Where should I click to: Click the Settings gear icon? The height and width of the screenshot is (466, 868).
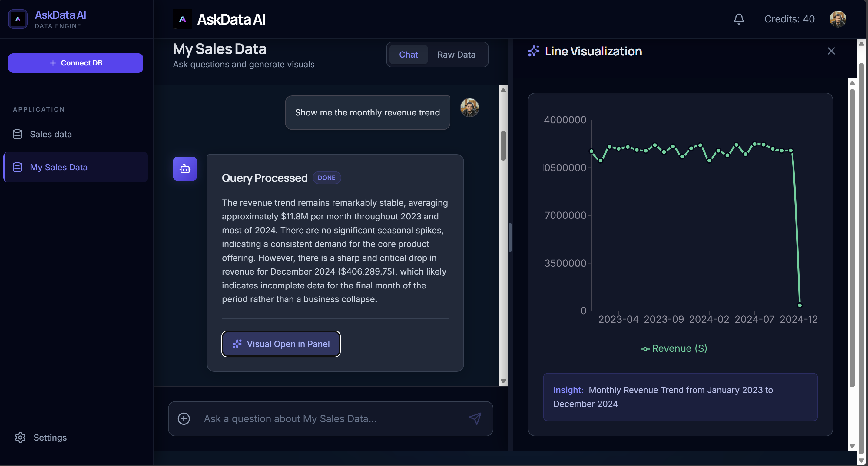20,437
